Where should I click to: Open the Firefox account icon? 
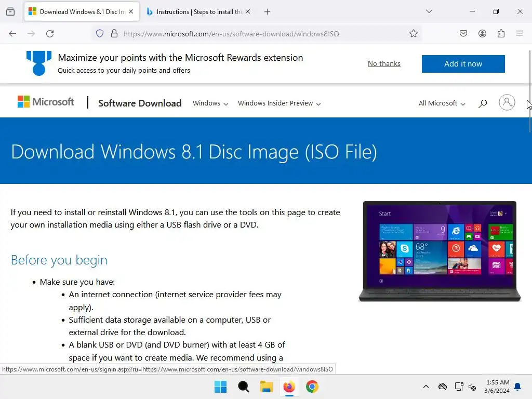[482, 33]
